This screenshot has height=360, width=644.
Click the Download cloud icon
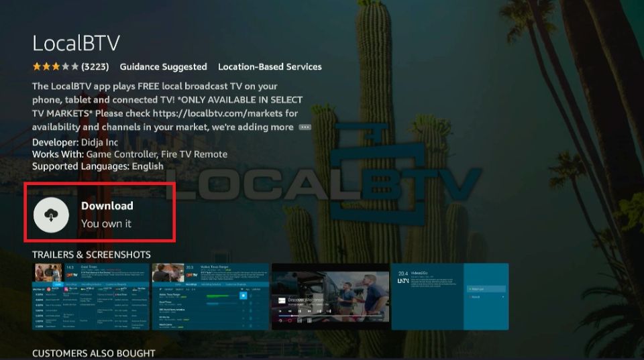click(51, 215)
